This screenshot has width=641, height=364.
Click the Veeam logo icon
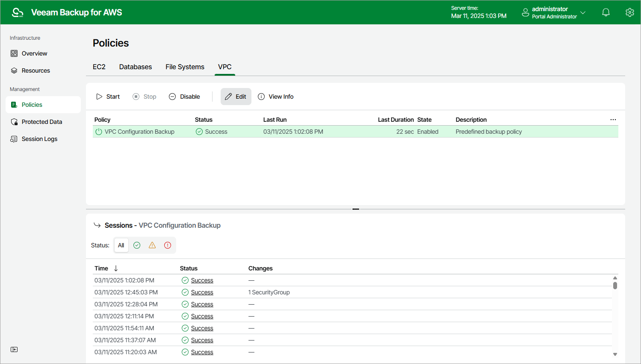click(18, 12)
